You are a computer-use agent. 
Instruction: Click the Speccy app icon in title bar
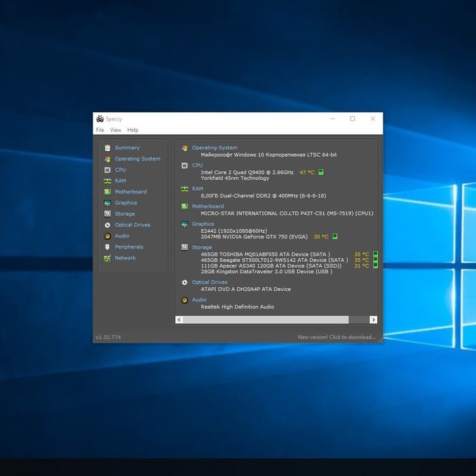coord(100,118)
